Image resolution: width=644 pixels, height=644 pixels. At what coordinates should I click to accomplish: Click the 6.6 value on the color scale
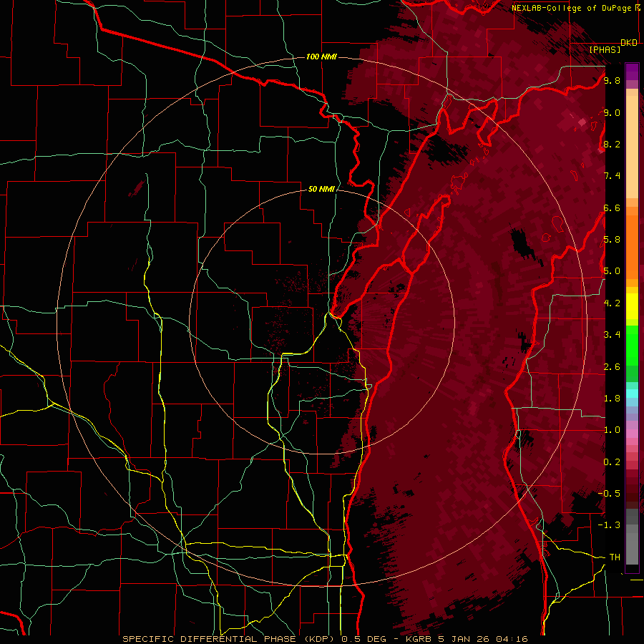(x=612, y=208)
